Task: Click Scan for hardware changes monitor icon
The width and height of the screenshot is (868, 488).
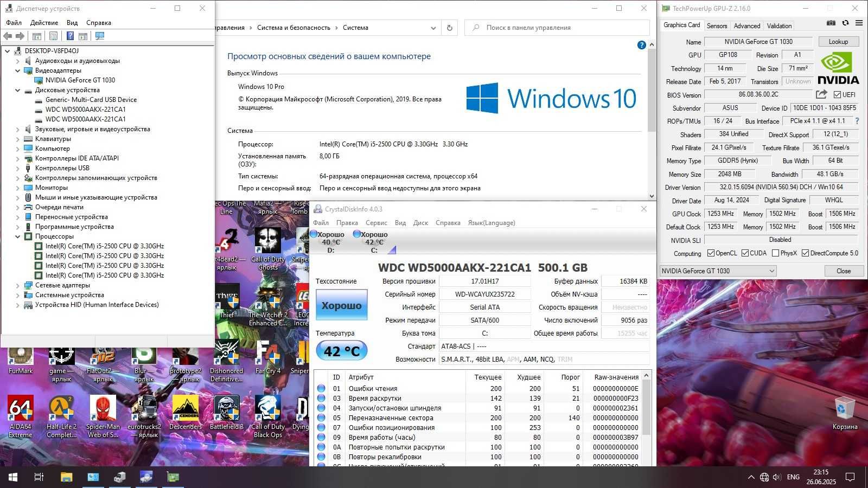Action: point(100,36)
